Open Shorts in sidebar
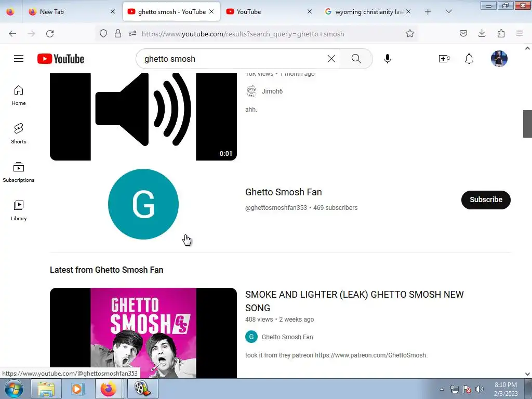Image resolution: width=532 pixels, height=399 pixels. click(x=19, y=134)
